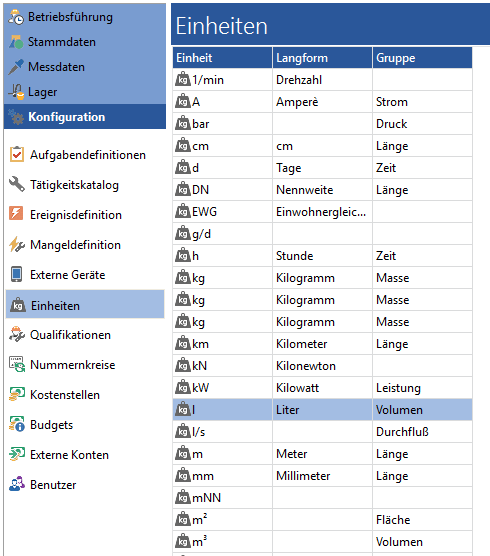Select the Qualifikationen worker icon
Viewport: 490px width, 556px height.
coord(17,335)
